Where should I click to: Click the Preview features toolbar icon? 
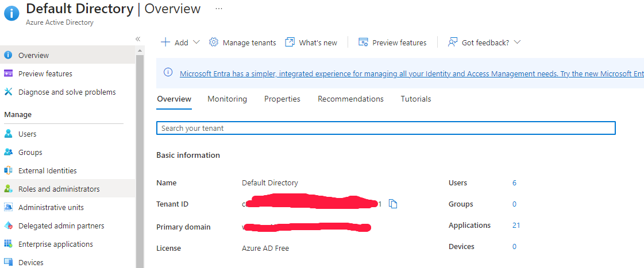coord(363,42)
